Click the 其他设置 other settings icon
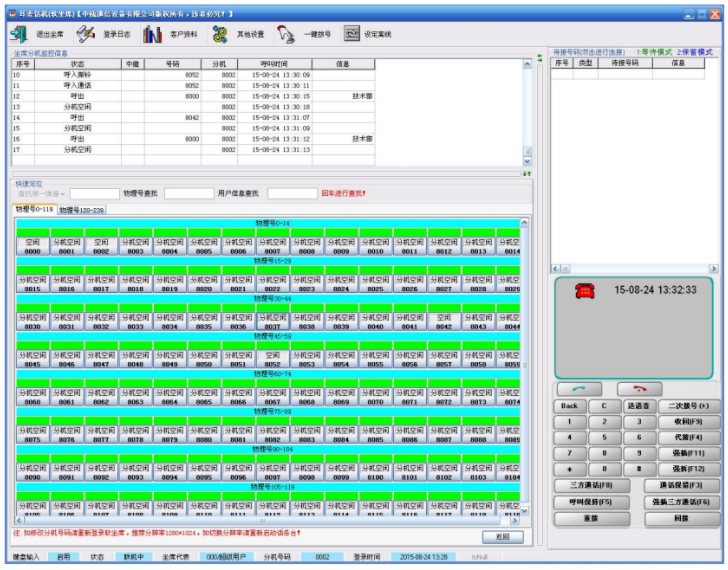 click(x=220, y=34)
